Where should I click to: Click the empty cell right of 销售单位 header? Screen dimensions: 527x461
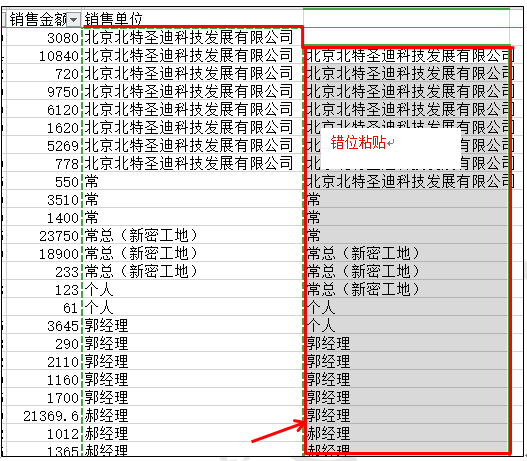point(406,19)
